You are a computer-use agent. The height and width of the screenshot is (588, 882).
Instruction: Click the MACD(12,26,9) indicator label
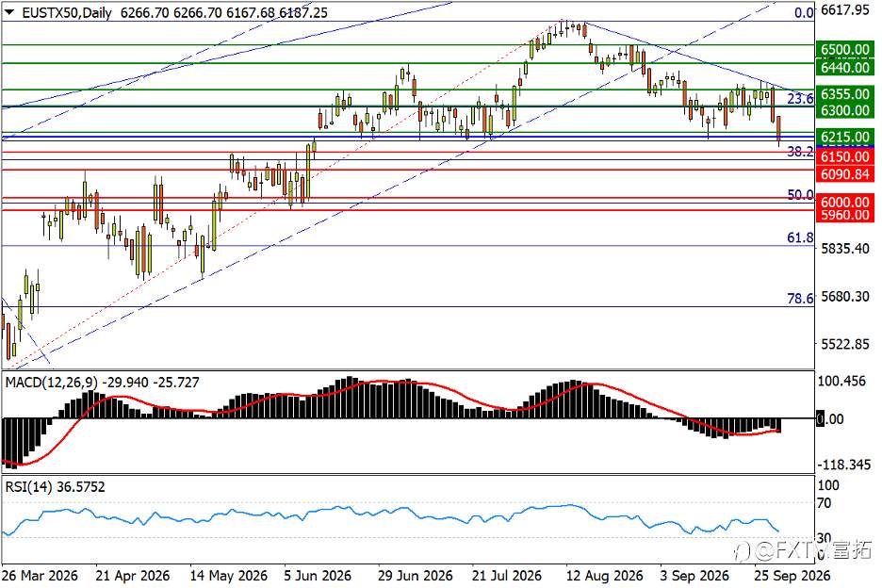point(51,383)
